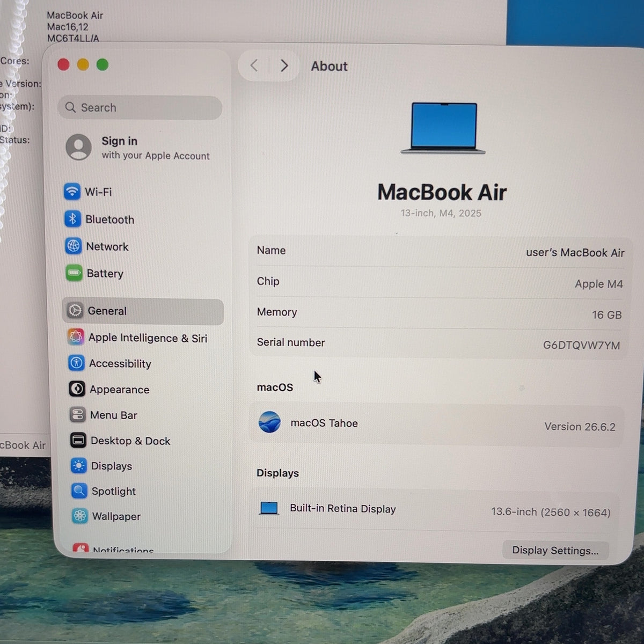Select the Bluetooth icon in sidebar

tap(72, 219)
